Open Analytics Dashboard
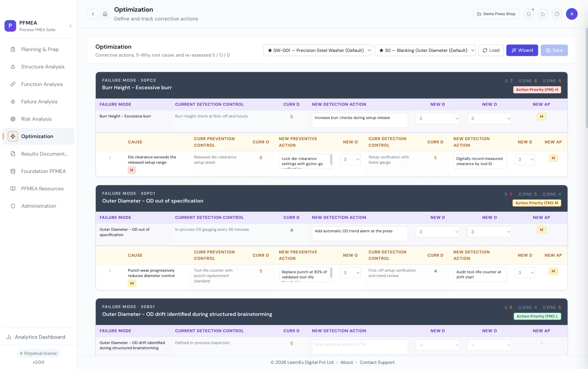 (x=39, y=337)
